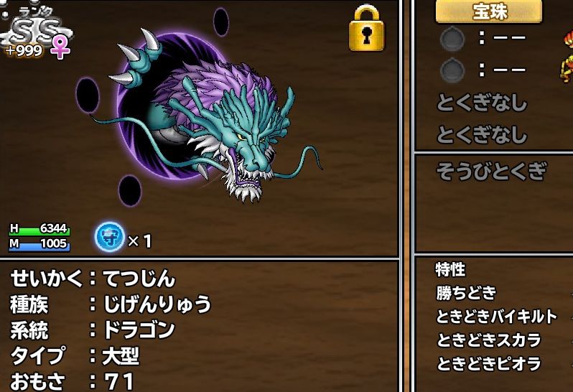
Task: Select the 勝ちどき trait
Action: coord(466,293)
